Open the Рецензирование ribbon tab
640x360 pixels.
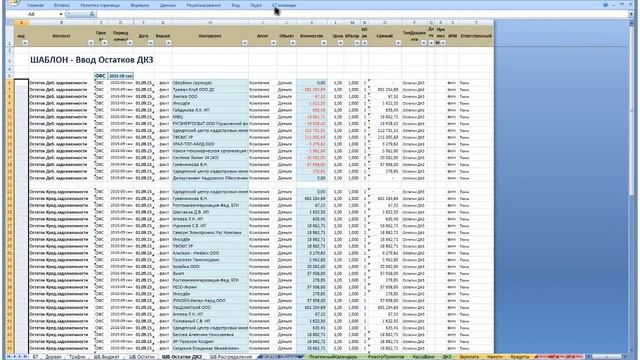pos(204,5)
